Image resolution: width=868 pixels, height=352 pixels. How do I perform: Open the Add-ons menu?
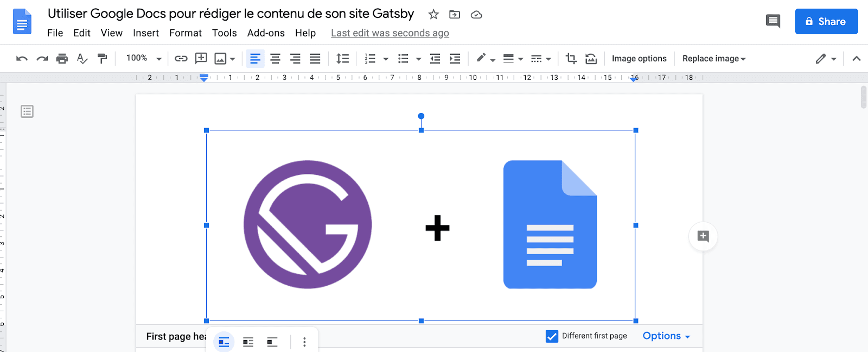pyautogui.click(x=266, y=33)
